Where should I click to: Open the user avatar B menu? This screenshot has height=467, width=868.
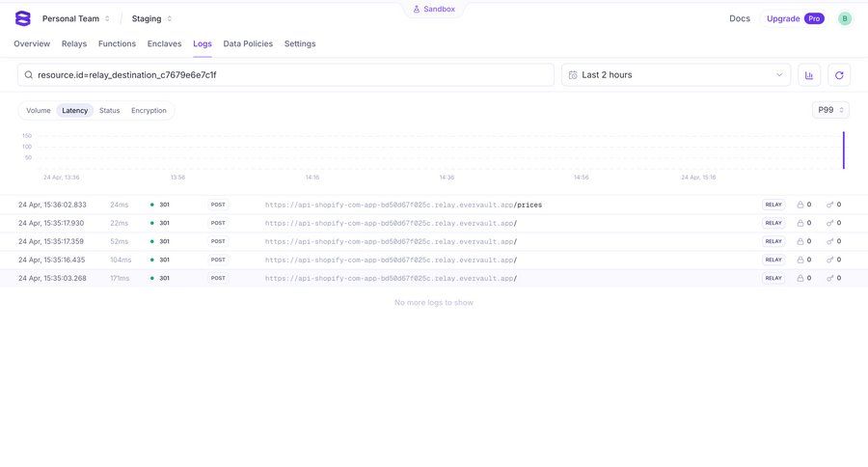point(845,18)
